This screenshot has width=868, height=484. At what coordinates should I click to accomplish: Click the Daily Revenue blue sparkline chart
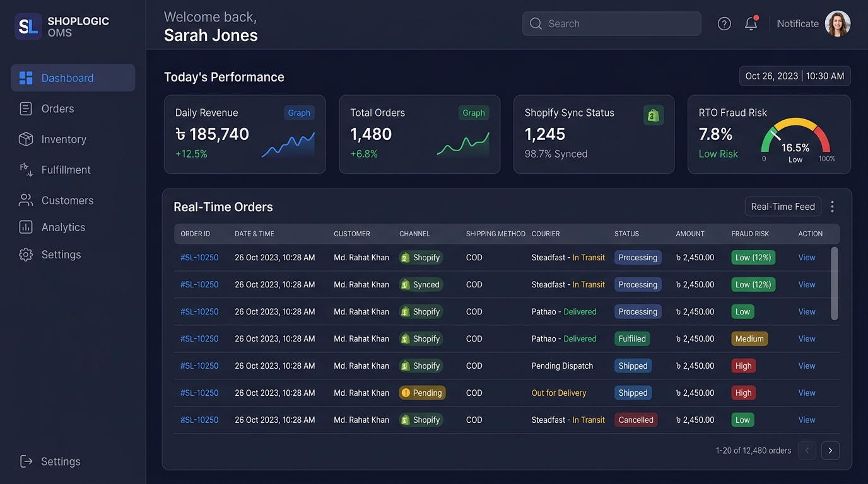pyautogui.click(x=288, y=144)
